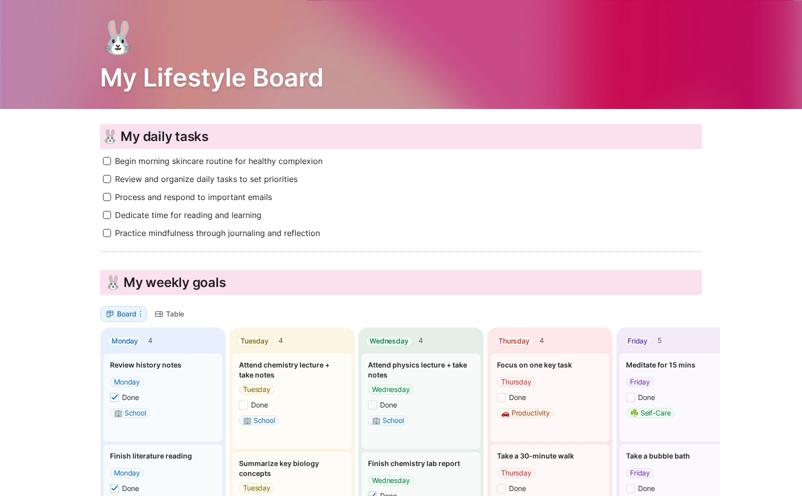Image resolution: width=802 pixels, height=496 pixels.
Task: Click the Thursday column header tag
Action: (514, 341)
